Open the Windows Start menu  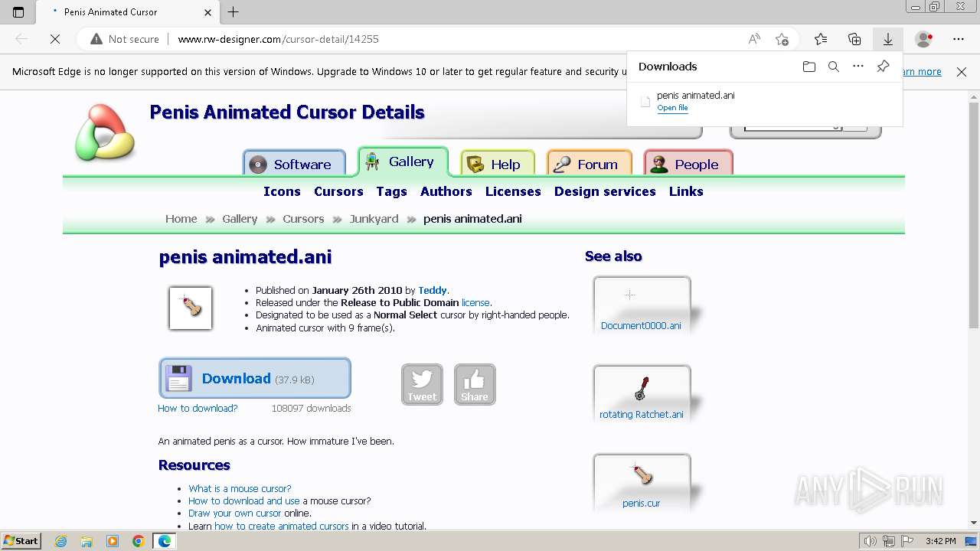21,541
